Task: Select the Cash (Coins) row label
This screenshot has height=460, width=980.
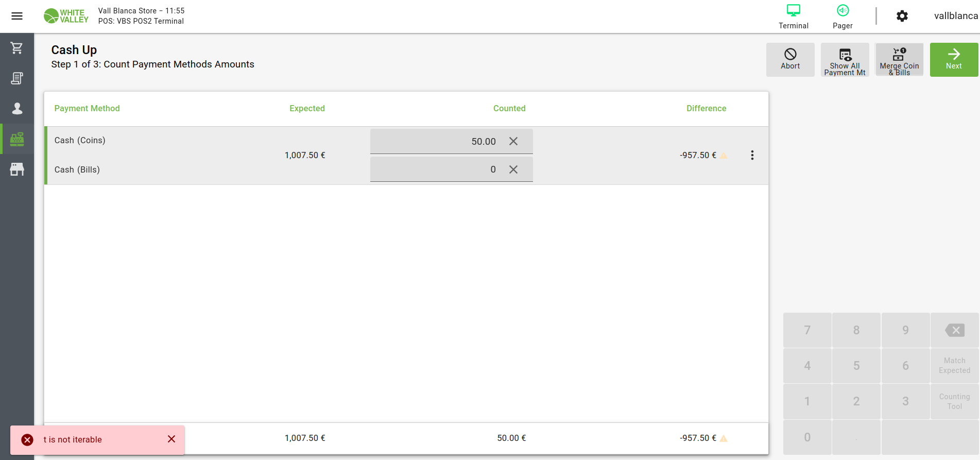Action: (80, 140)
